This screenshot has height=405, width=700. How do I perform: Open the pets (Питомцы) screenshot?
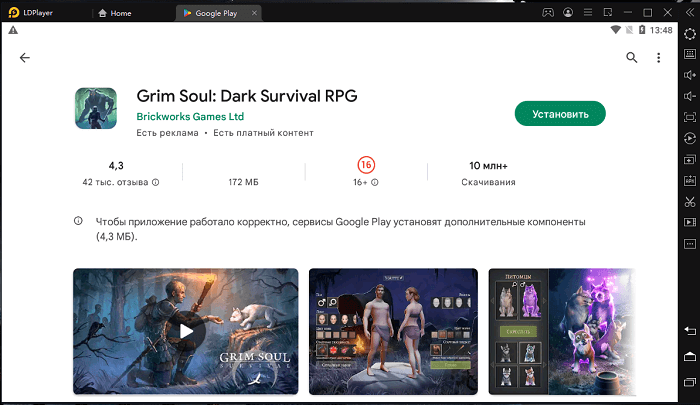click(562, 331)
